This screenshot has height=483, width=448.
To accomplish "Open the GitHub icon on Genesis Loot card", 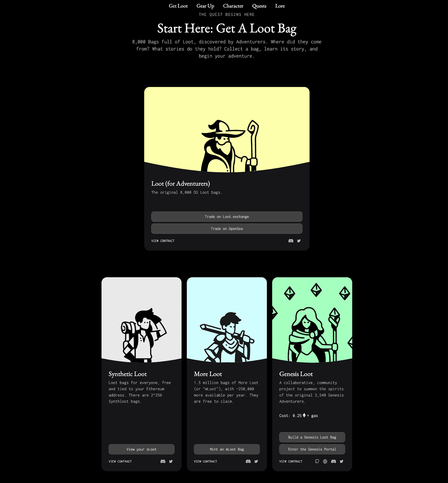I will 317,461.
